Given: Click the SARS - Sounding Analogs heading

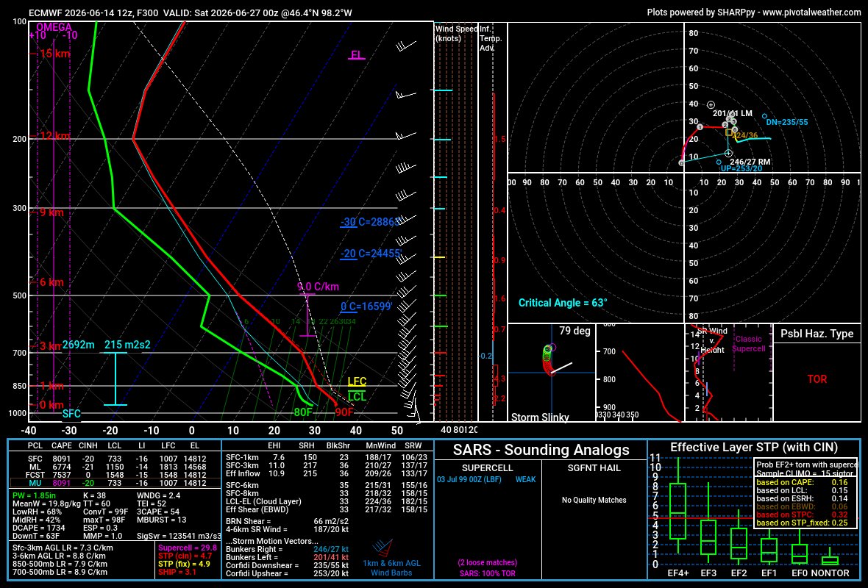Looking at the screenshot, I should tap(541, 450).
